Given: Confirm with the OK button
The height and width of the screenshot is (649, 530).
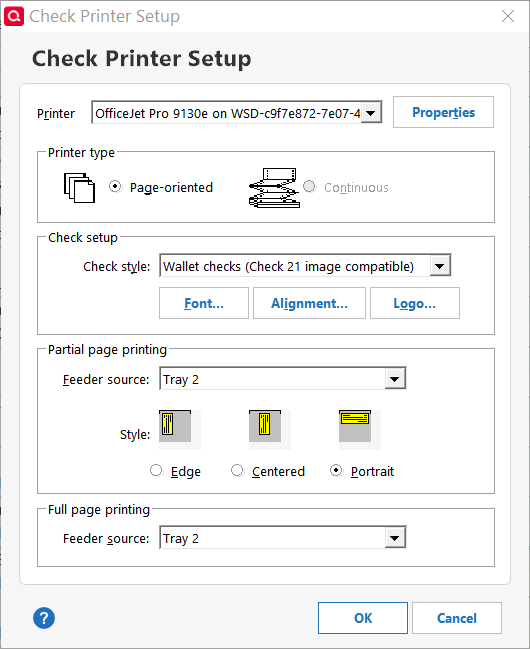Looking at the screenshot, I should pyautogui.click(x=363, y=618).
